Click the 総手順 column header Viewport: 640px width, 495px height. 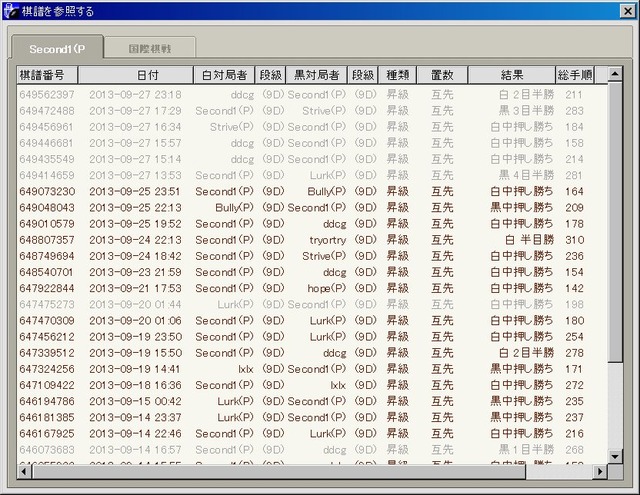tap(575, 75)
